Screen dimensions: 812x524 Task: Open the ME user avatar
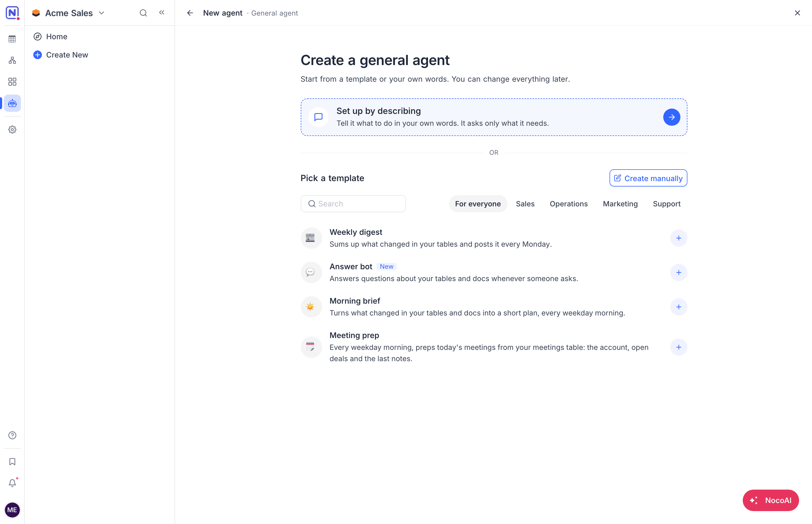point(12,510)
